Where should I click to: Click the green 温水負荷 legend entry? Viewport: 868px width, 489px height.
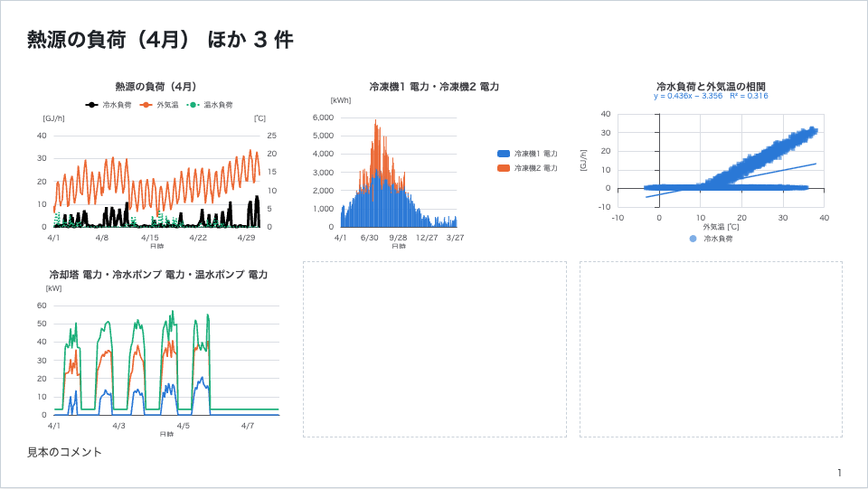click(210, 105)
